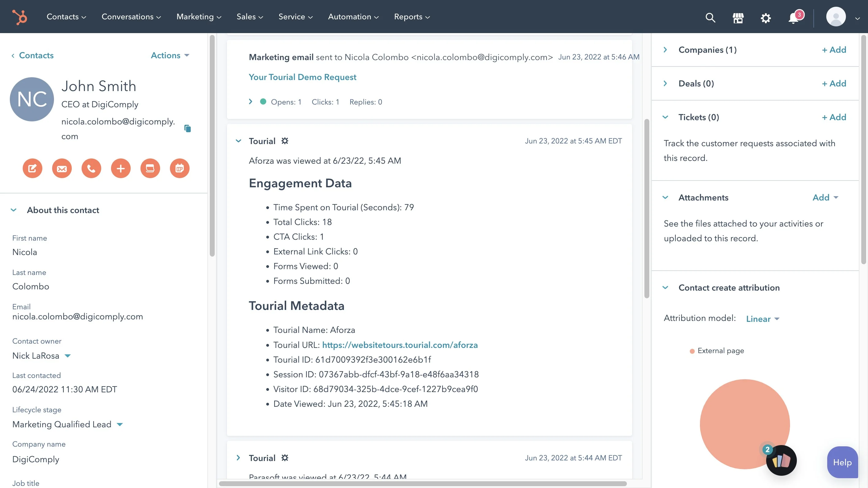Schedule a meeting using calendar icon
Viewport: 868px width, 488px height.
[180, 168]
